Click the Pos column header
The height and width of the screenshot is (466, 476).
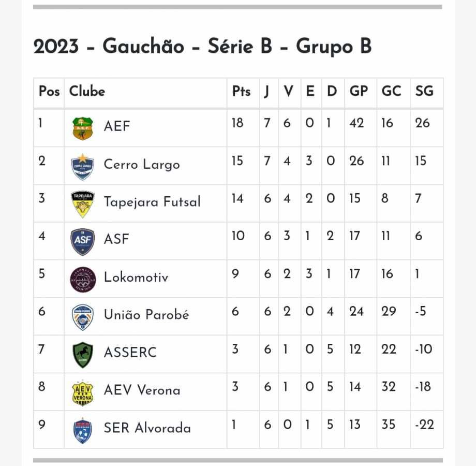(49, 92)
